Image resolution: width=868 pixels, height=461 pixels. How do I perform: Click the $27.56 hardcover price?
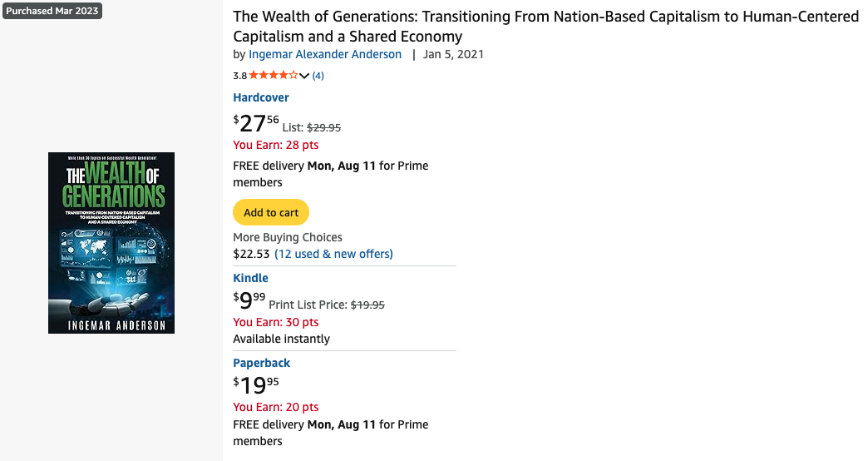[x=256, y=123]
